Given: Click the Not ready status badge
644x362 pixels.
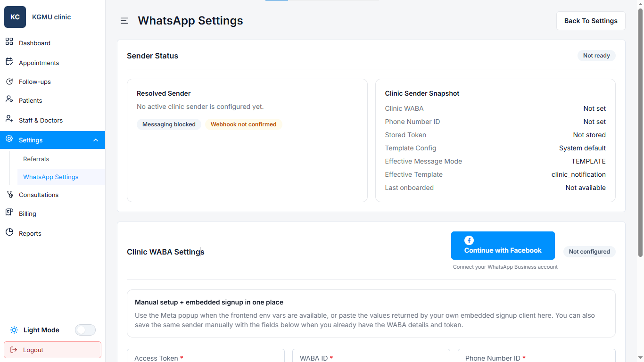Looking at the screenshot, I should point(596,56).
